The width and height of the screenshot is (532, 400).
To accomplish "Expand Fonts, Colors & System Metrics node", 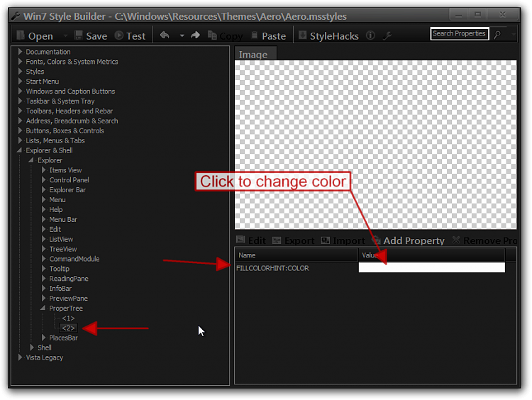I will (20, 62).
